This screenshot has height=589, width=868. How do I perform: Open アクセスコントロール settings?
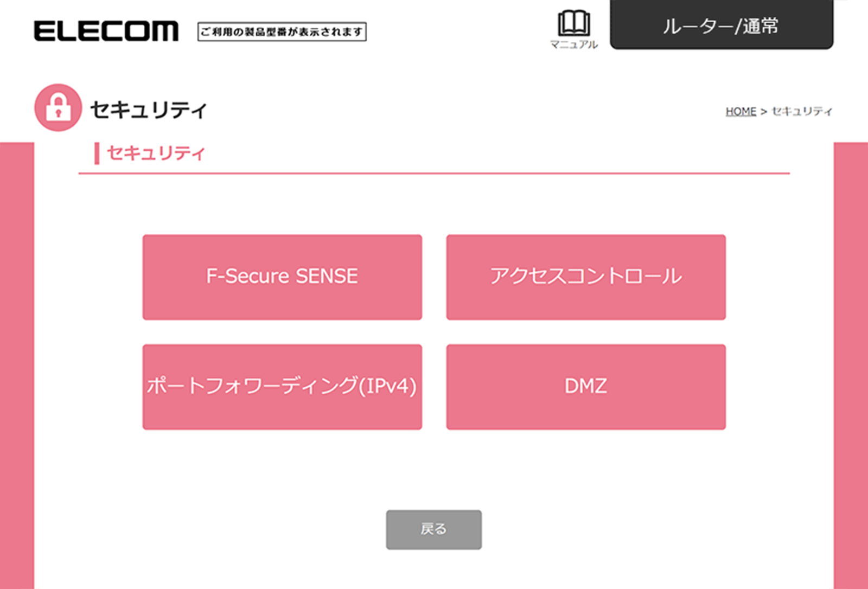[x=586, y=277]
